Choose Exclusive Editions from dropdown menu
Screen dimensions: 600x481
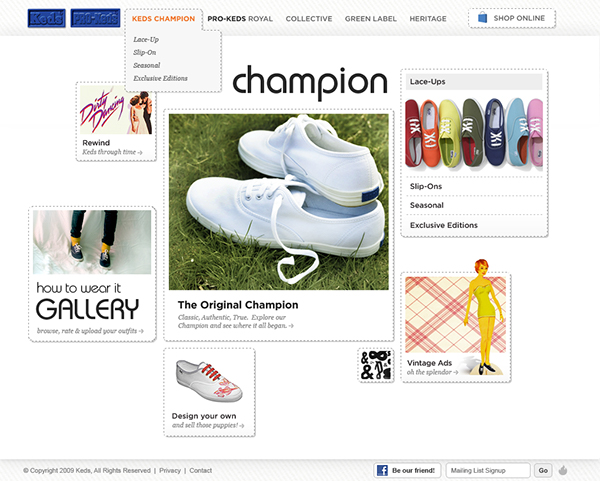(x=160, y=78)
